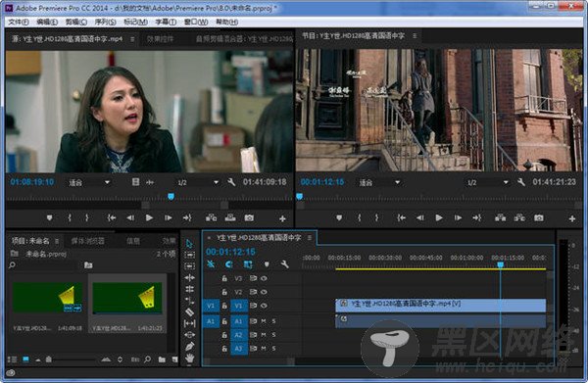The height and width of the screenshot is (383, 588).
Task: Mark In point in Source monitor
Action: tap(70, 217)
